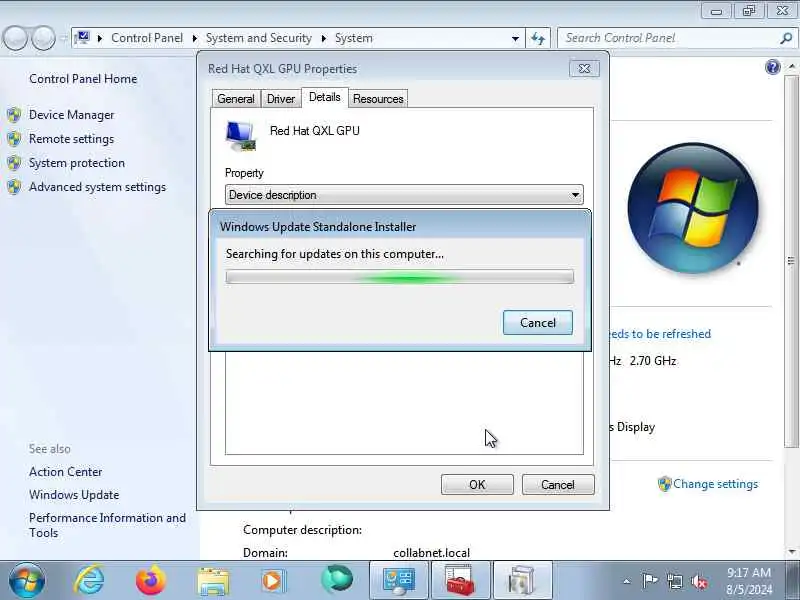Switch to the General tab
The height and width of the screenshot is (600, 800).
236,98
